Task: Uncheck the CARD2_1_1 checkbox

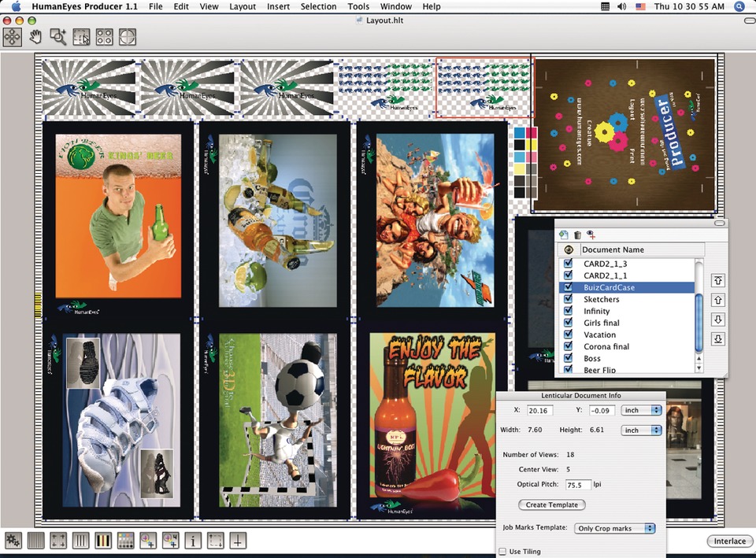Action: pyautogui.click(x=569, y=275)
